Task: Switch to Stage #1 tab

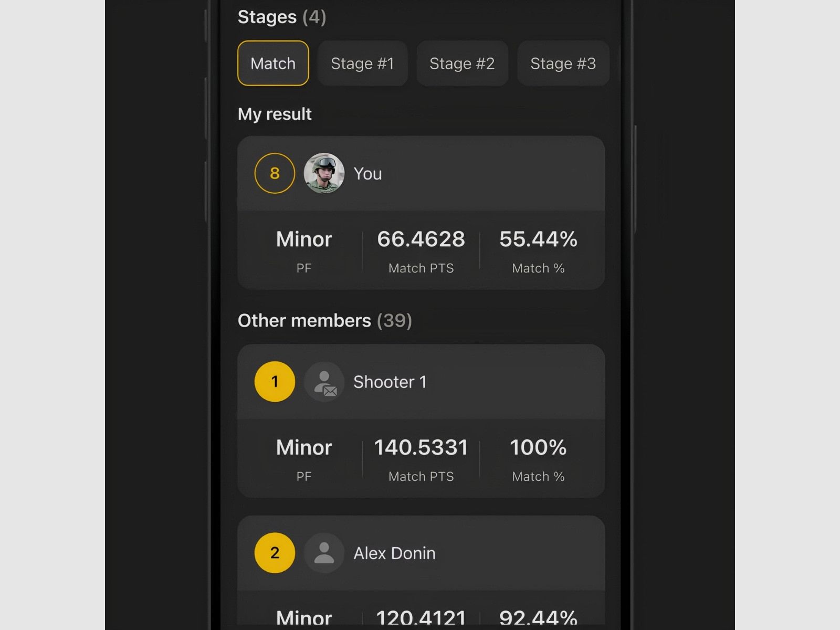Action: [x=362, y=63]
